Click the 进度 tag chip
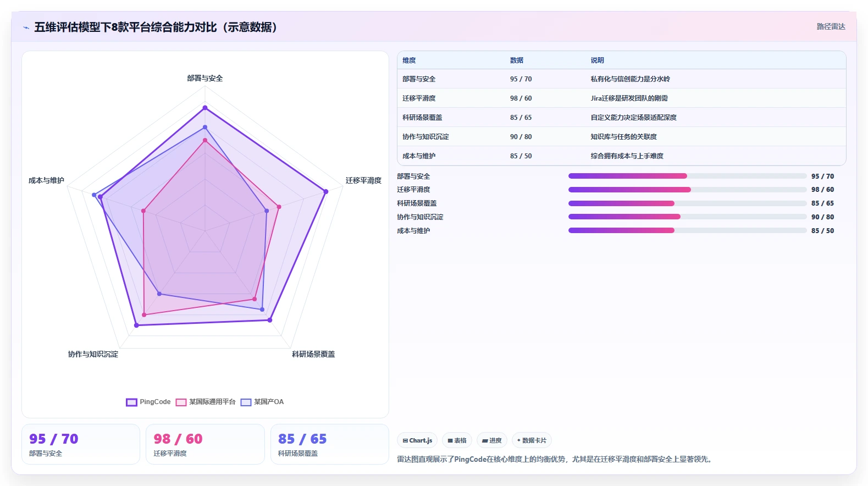868x486 pixels. tap(491, 440)
